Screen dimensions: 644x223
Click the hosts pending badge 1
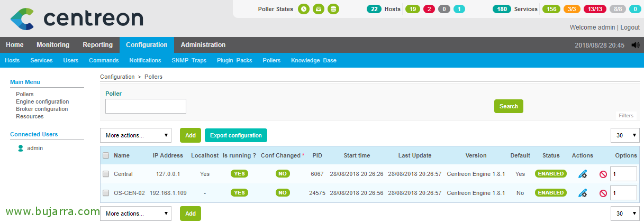click(x=459, y=9)
